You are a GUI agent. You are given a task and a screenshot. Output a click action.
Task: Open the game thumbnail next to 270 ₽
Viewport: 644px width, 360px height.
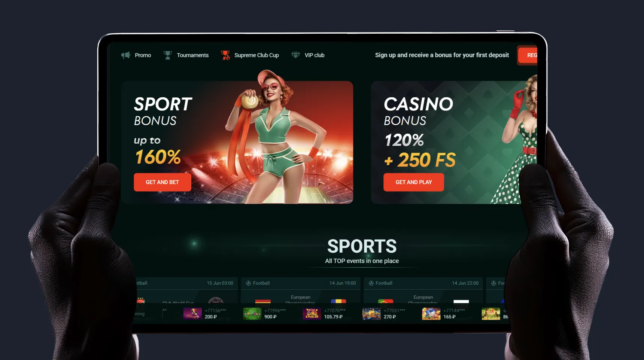371,314
